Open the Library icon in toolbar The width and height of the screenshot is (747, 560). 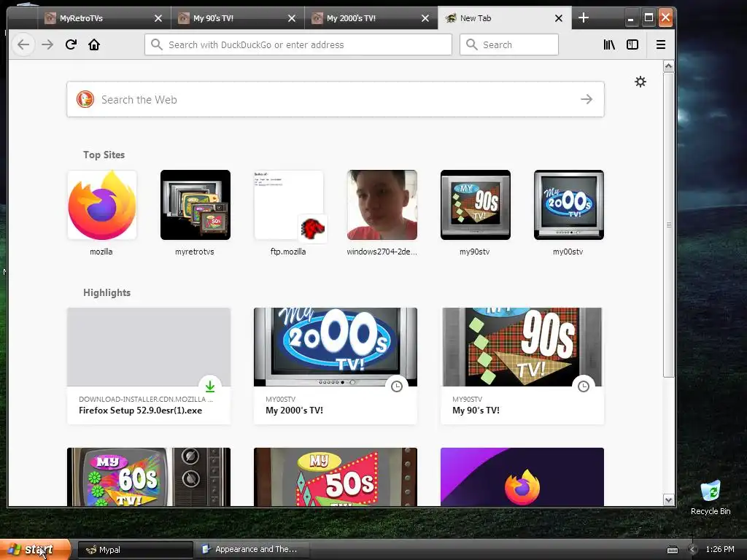pyautogui.click(x=609, y=44)
